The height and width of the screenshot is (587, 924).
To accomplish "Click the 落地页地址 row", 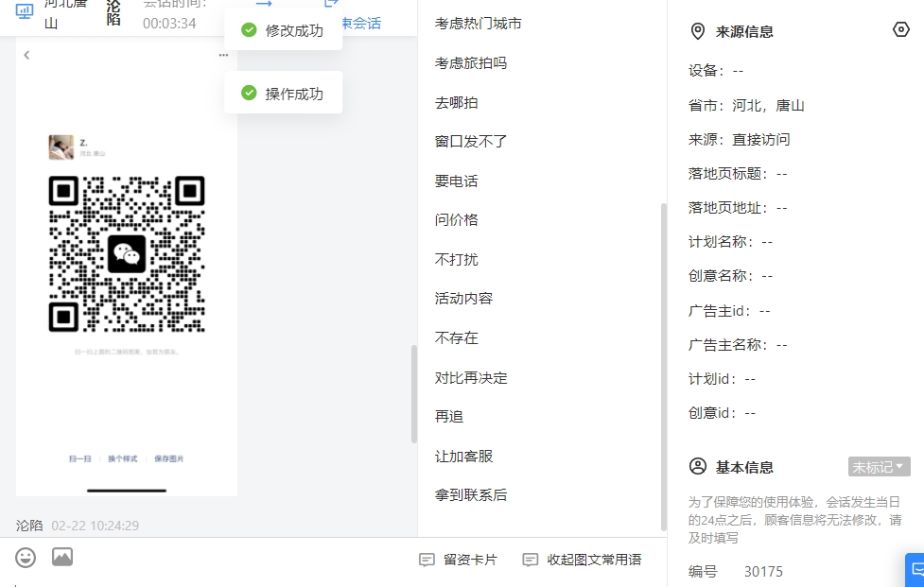I will pos(738,208).
